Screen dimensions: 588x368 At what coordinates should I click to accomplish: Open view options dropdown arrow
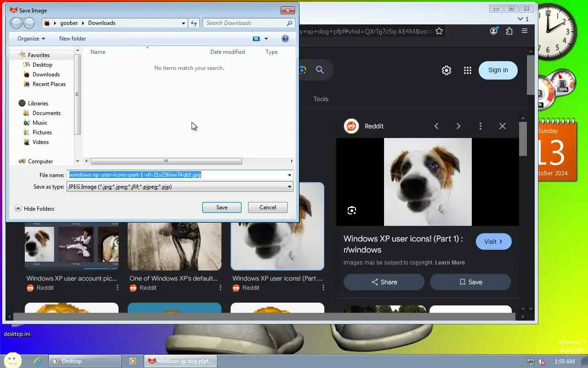pyautogui.click(x=266, y=39)
